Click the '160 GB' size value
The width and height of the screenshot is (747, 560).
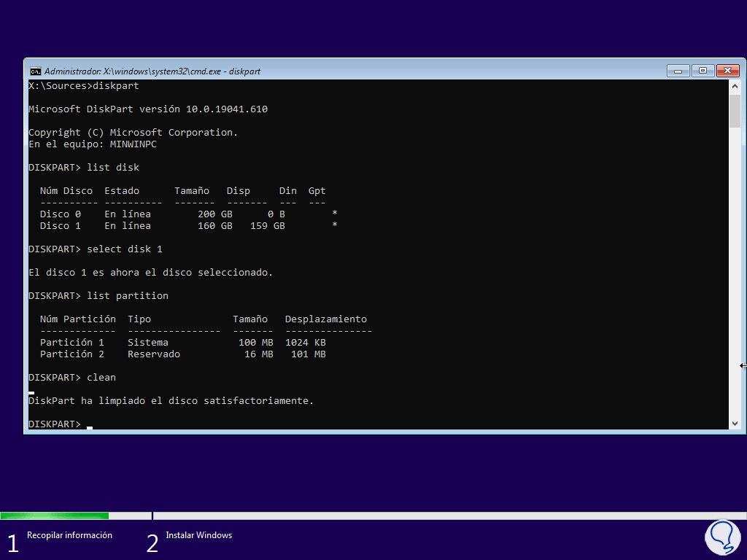215,226
